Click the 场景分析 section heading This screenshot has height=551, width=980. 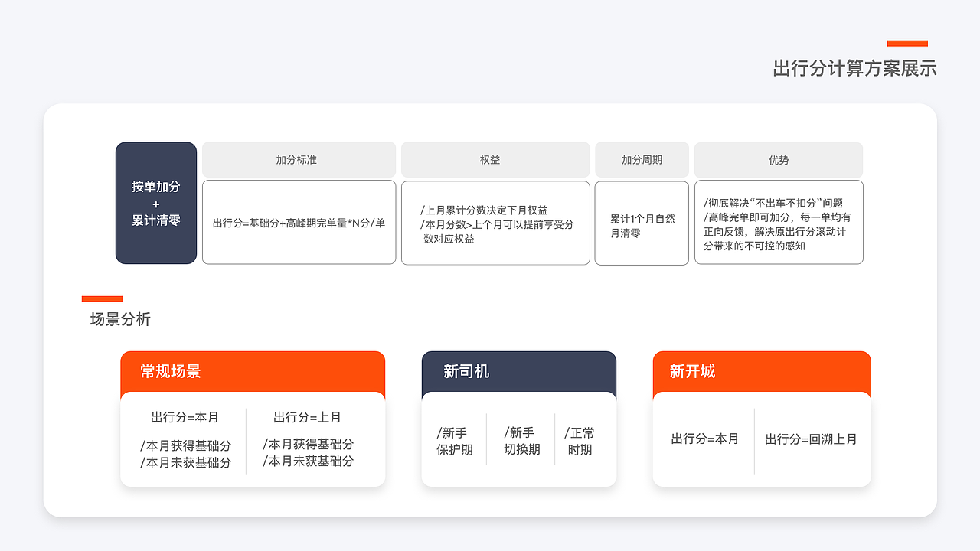pos(120,319)
